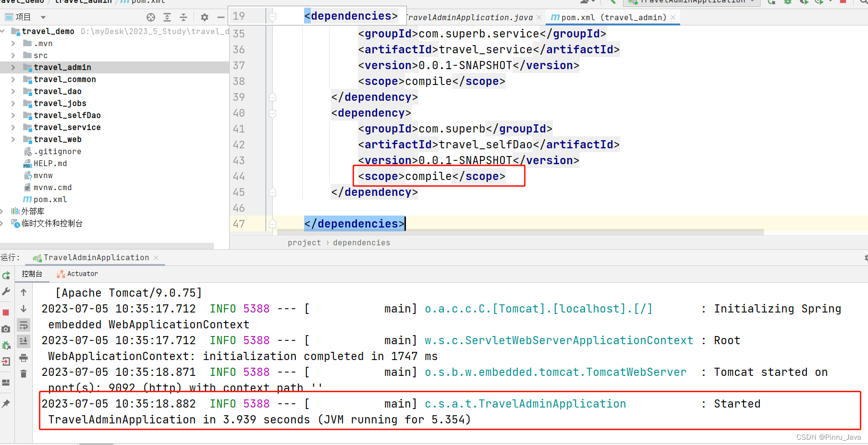
Task: Click the layout icon in Run panel
Action: [x=6, y=383]
